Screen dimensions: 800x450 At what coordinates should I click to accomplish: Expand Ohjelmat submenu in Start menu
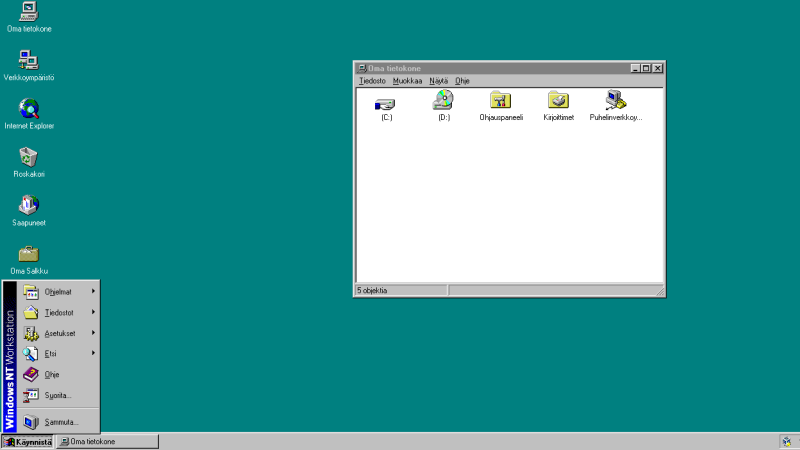59,292
